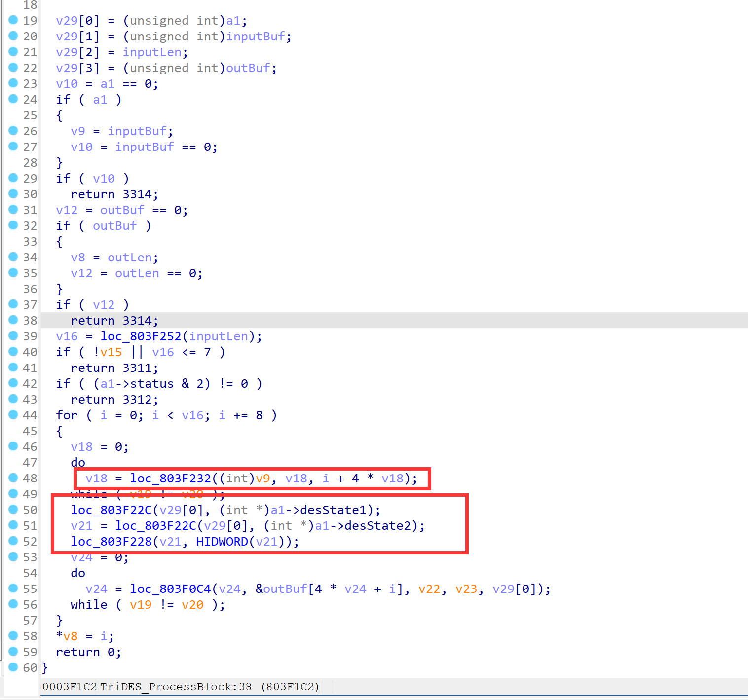Click loc_803F228 function on line 52
Viewport: 748px width, 700px height.
111,542
